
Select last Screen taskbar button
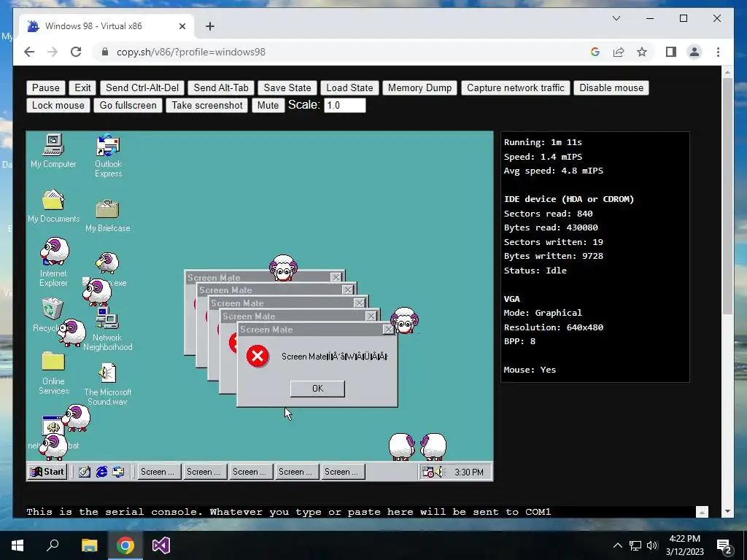[343, 472]
